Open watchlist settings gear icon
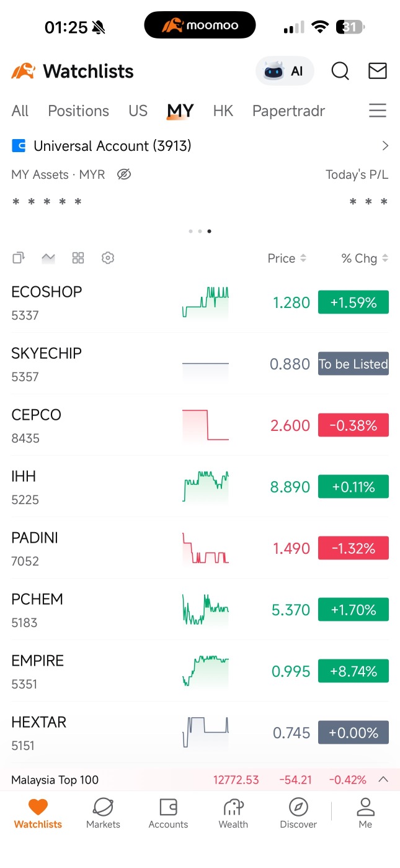Viewport: 400px width, 868px height. tap(108, 258)
